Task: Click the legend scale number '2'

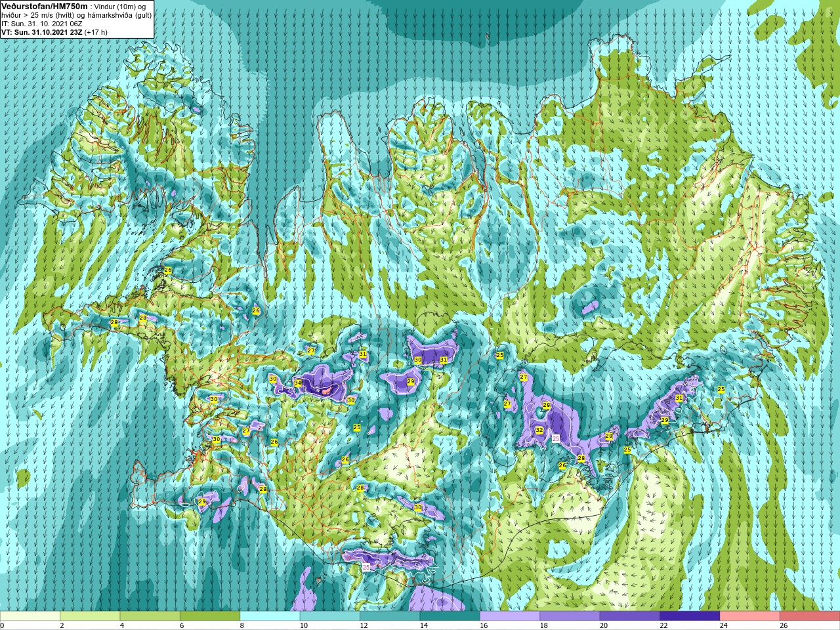Action: tap(62, 625)
